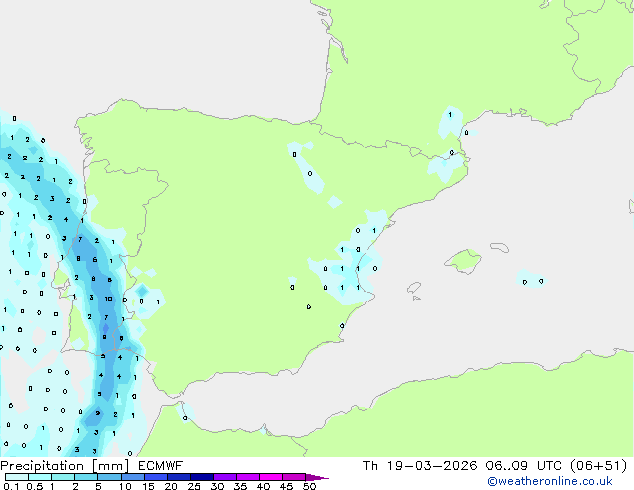The image size is (634, 490).
Task: Pick the 10–15 mm legend swatch
Action: [133, 477]
